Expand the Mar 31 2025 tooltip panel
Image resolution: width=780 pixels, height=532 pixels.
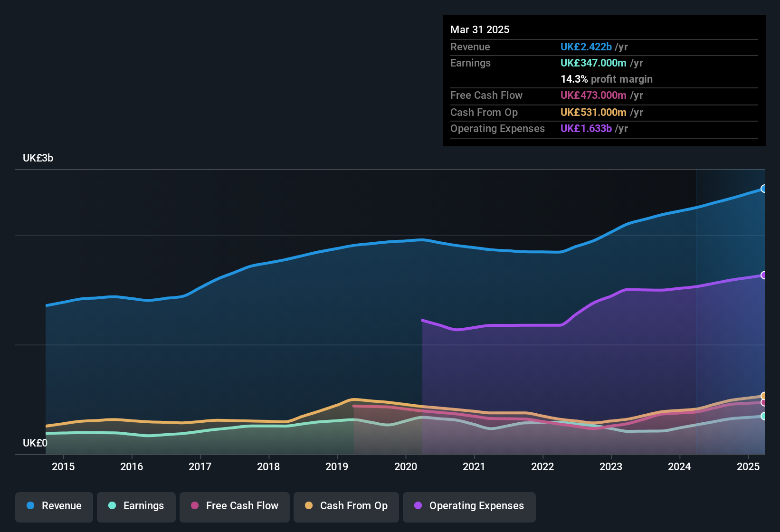tap(479, 29)
